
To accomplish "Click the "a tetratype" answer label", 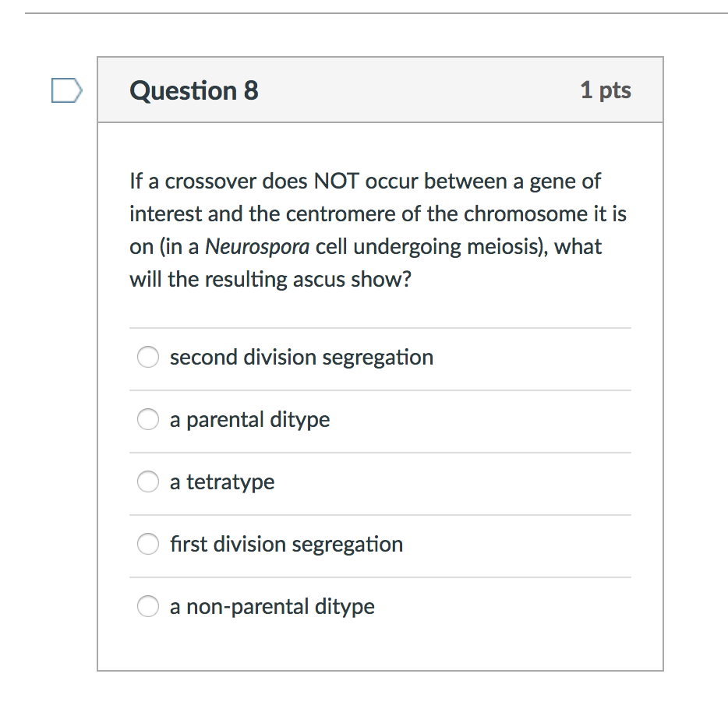I will tap(222, 482).
